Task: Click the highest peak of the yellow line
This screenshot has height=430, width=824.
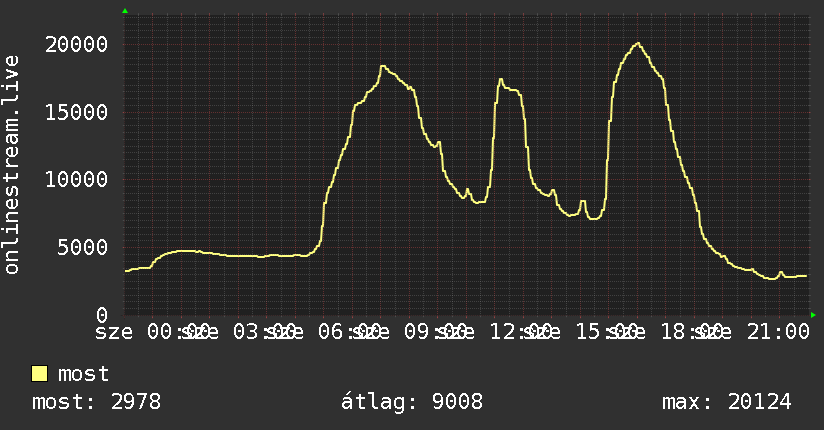Action: (x=638, y=43)
